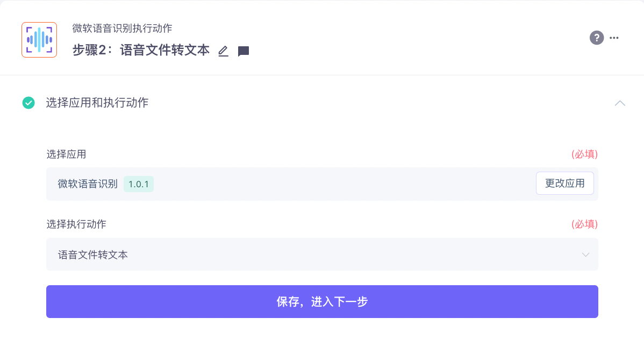Click the 更改应用 button
This screenshot has width=644, height=339.
tap(565, 183)
